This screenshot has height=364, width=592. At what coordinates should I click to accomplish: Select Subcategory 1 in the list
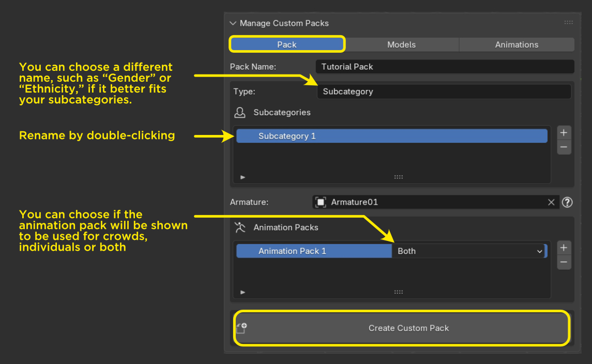pyautogui.click(x=391, y=136)
